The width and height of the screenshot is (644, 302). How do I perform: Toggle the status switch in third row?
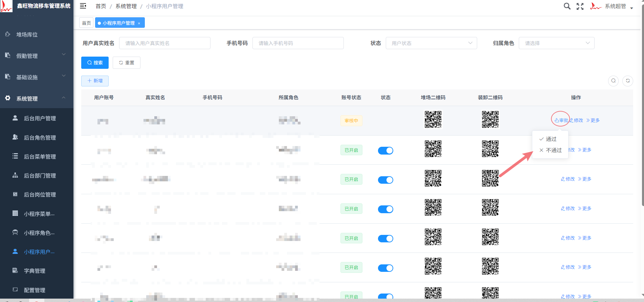tap(385, 180)
